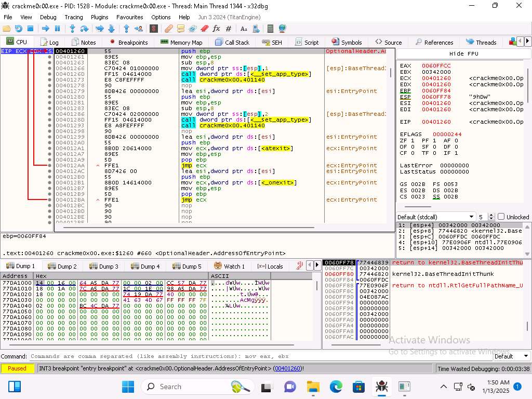Image resolution: width=532 pixels, height=399 pixels.
Task: Click the Step into toolbar icon
Action: 72,29
